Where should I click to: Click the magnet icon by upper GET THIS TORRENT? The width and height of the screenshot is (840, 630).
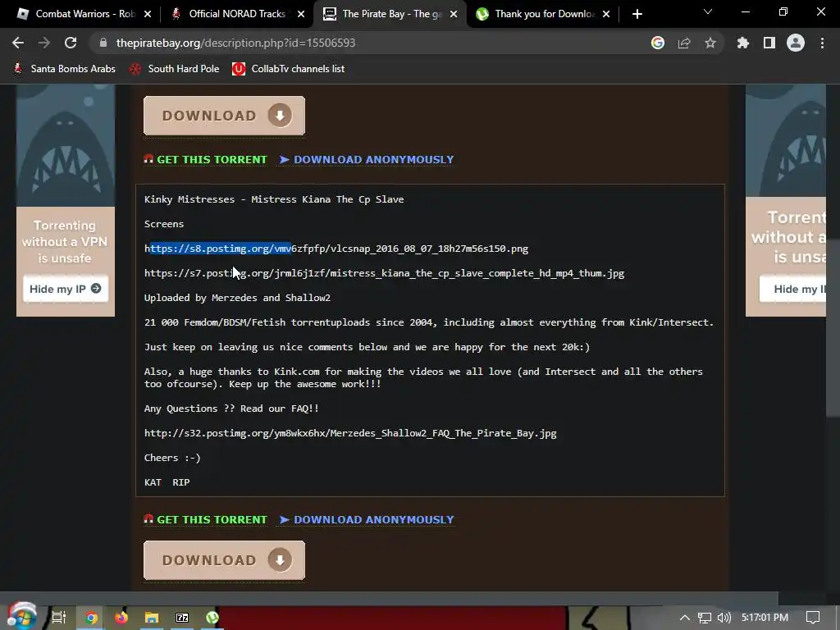tap(148, 159)
